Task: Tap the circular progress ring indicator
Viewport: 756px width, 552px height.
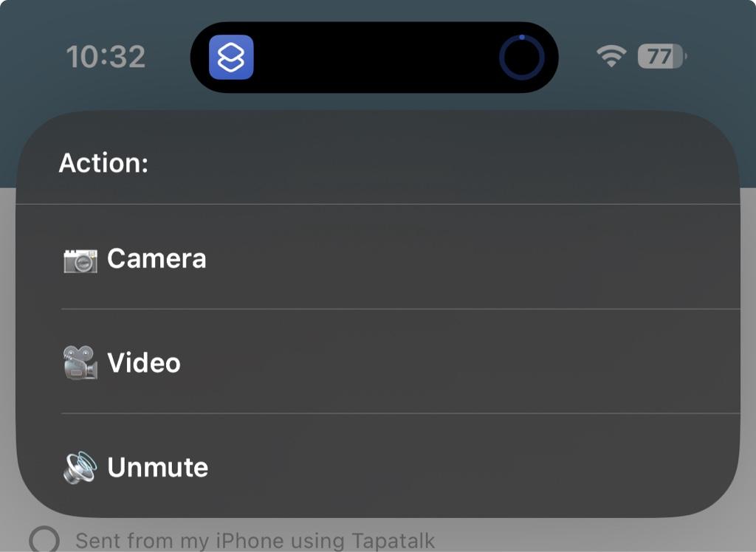Action: point(522,58)
